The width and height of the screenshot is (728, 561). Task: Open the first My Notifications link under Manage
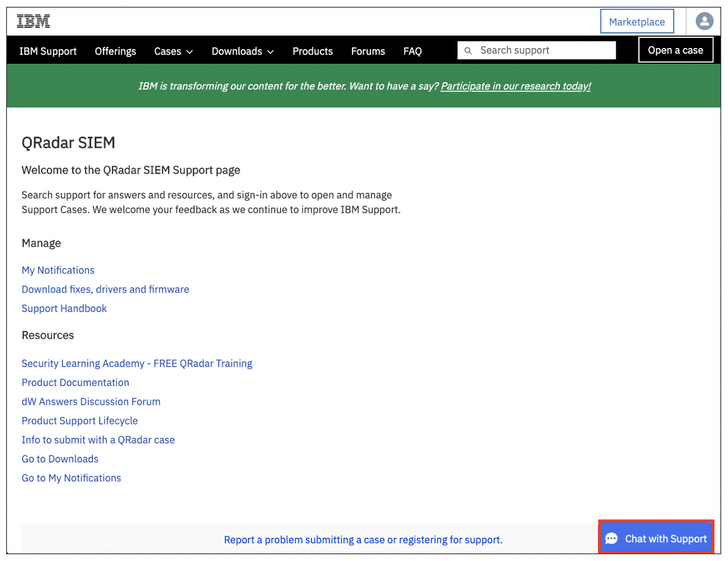58,270
